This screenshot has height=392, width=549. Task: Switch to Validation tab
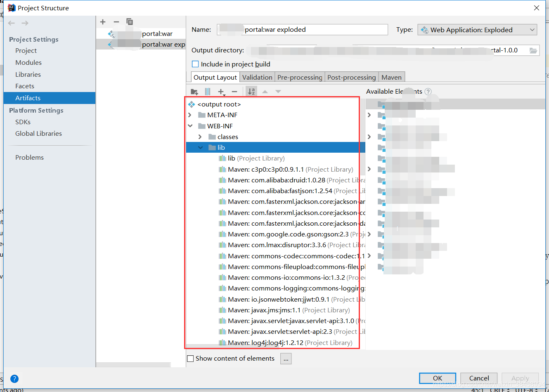point(257,77)
